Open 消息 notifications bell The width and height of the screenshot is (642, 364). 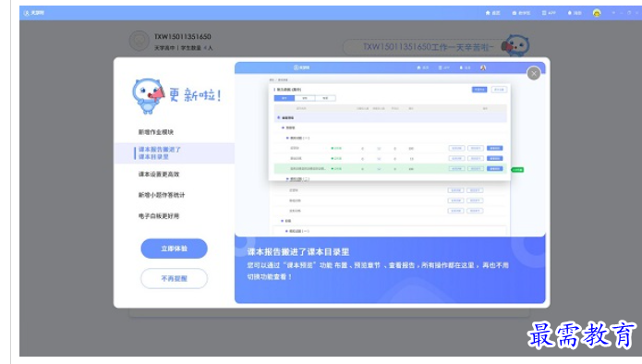575,13
